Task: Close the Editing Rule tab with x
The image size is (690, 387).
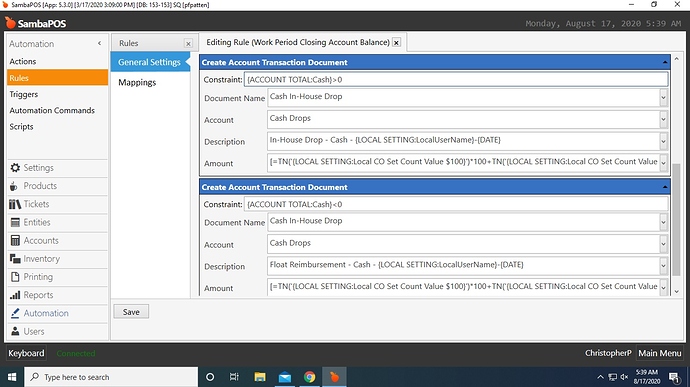Action: [x=396, y=43]
